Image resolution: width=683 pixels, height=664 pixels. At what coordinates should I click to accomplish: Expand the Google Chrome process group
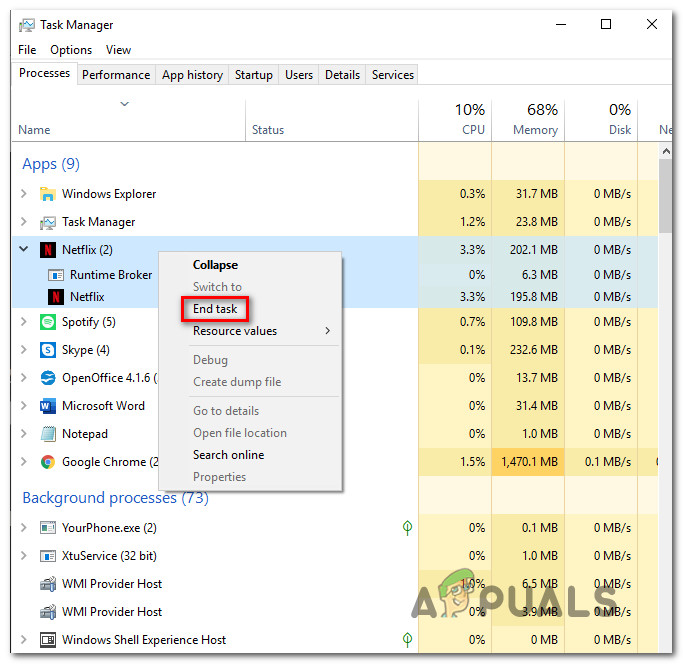pyautogui.click(x=24, y=461)
